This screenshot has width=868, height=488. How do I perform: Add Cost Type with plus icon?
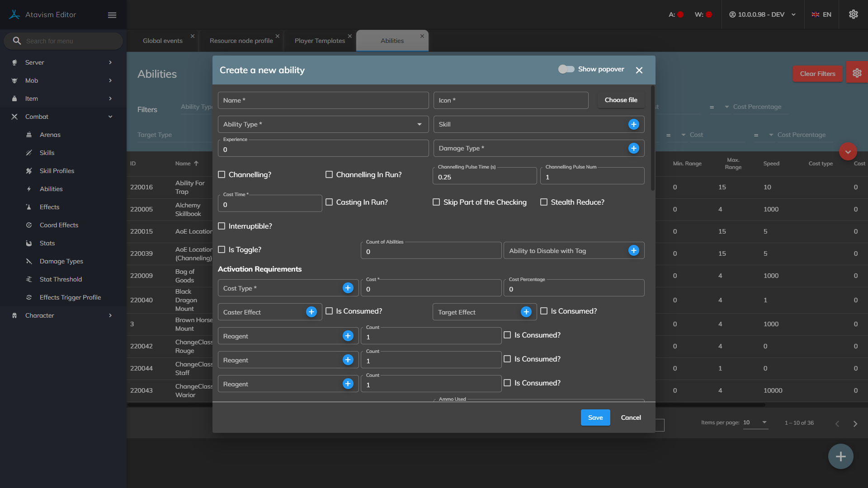pos(348,288)
